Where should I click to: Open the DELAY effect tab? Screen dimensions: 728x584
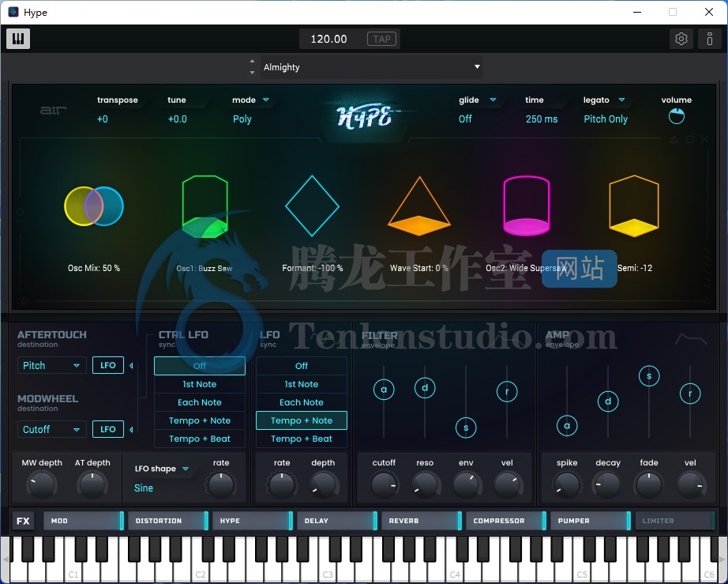pyautogui.click(x=337, y=521)
